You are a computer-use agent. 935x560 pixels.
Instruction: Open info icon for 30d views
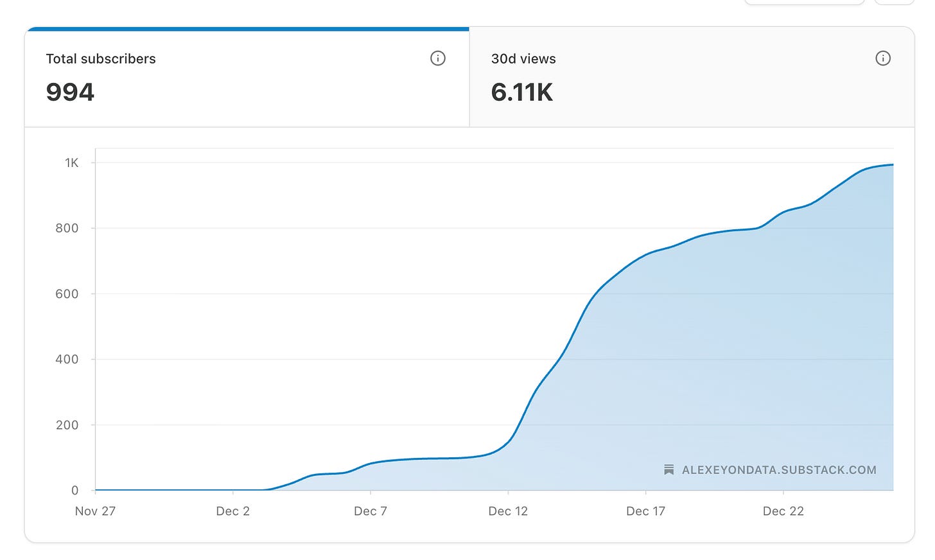coord(883,58)
